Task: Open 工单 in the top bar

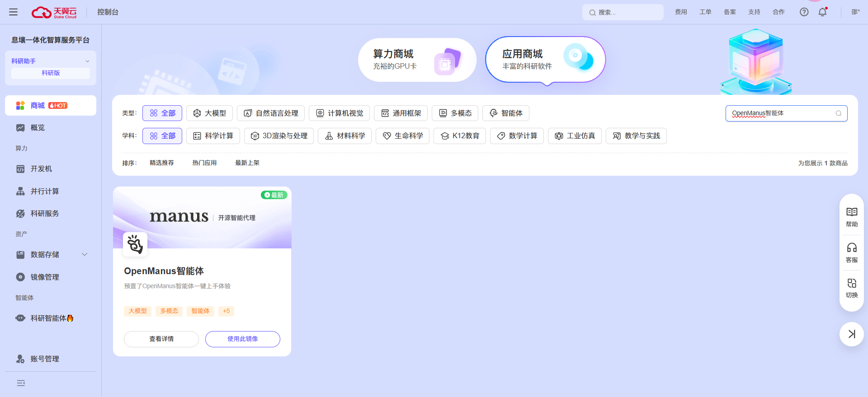Action: (x=705, y=12)
